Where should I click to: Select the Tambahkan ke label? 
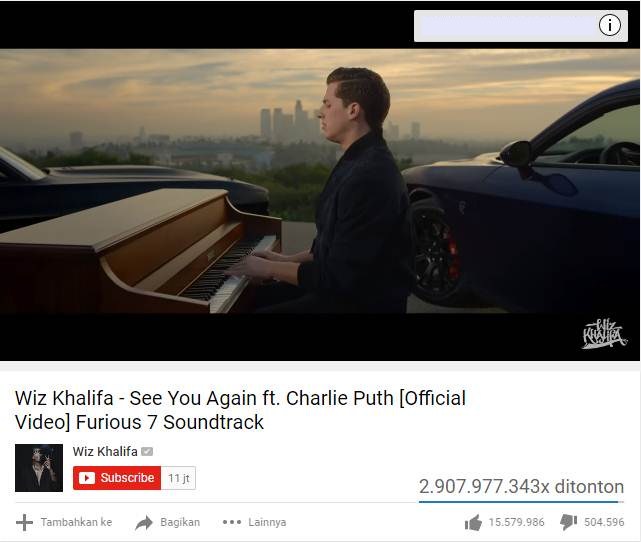[76, 522]
